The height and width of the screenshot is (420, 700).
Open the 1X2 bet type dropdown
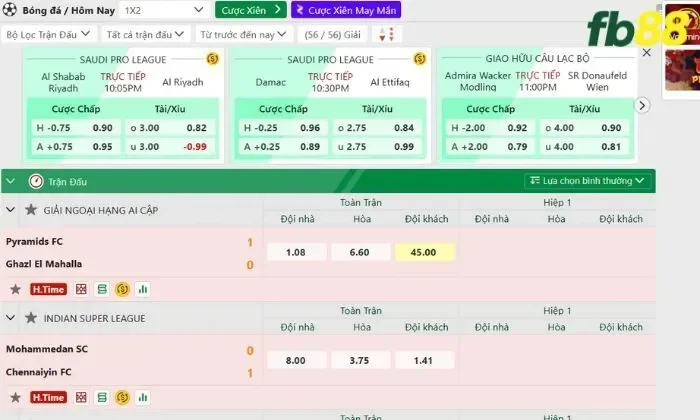(x=163, y=10)
